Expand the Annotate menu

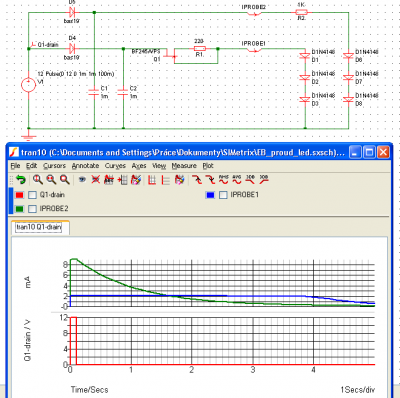[x=85, y=166]
